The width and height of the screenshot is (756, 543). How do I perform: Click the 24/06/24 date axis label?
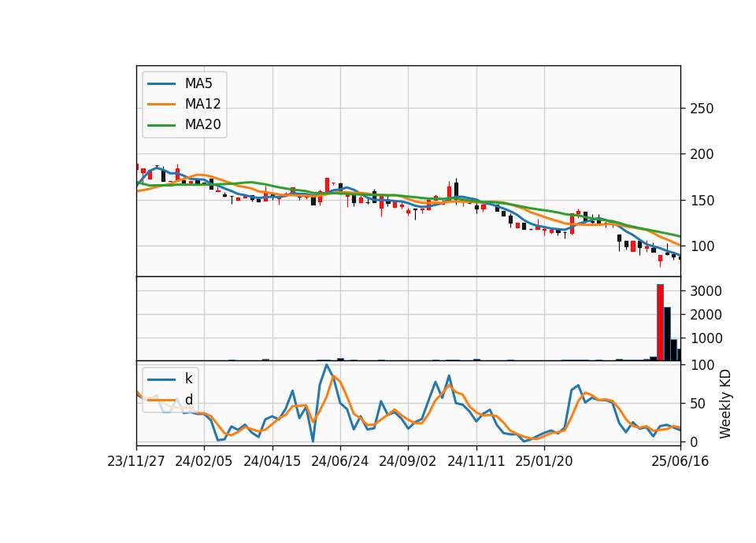click(x=340, y=461)
